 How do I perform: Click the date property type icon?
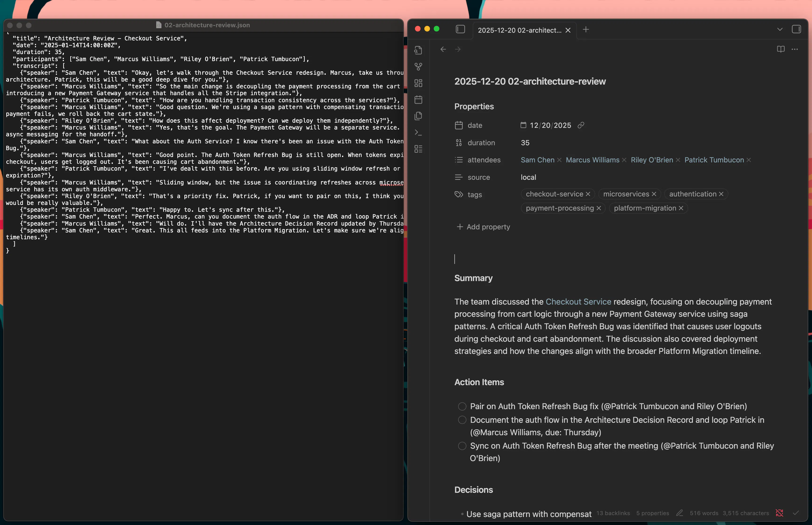tap(459, 125)
